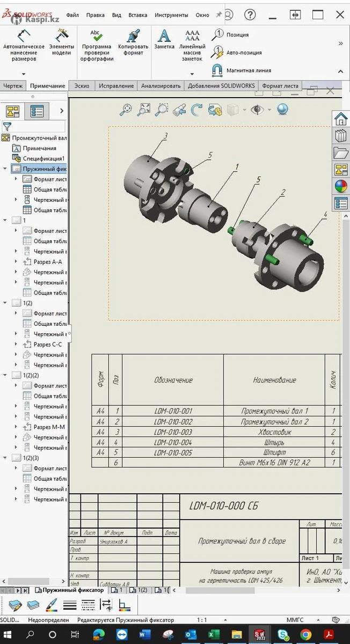The image size is (350, 644).
Task: Collapse the Пружинный фиксатор sheet node
Action: point(5,169)
